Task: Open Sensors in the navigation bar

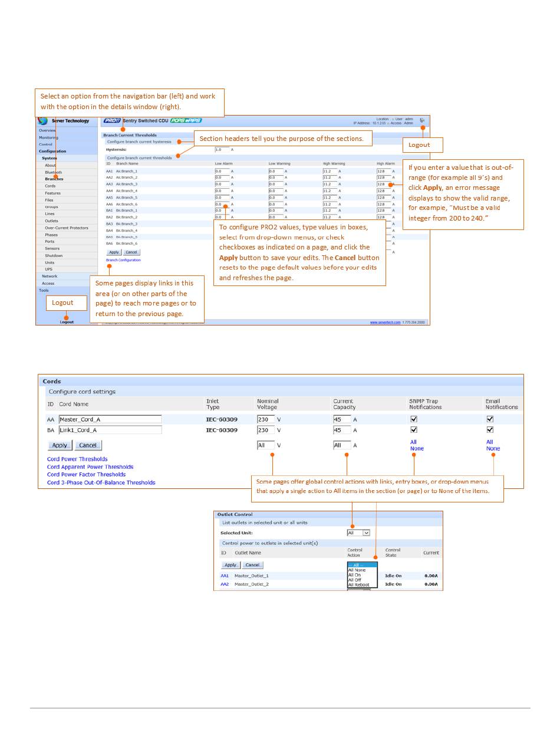Action: 52,248
